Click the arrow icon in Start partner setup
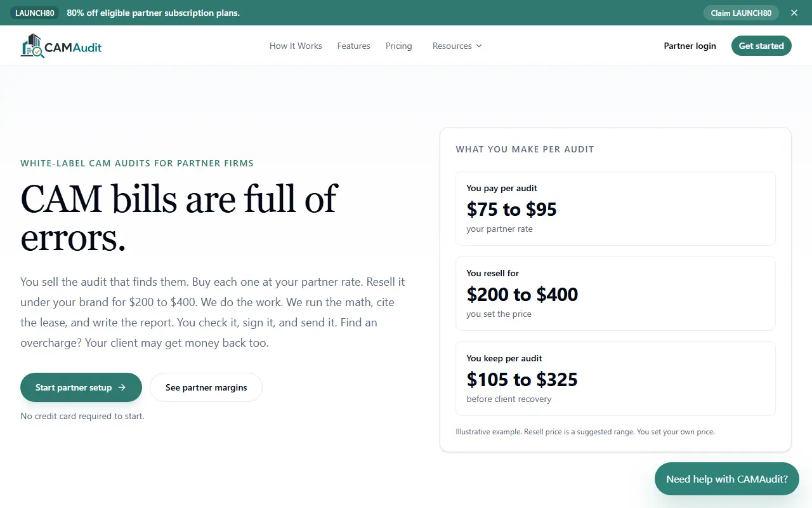Viewport: 812px width, 508px height. [122, 387]
